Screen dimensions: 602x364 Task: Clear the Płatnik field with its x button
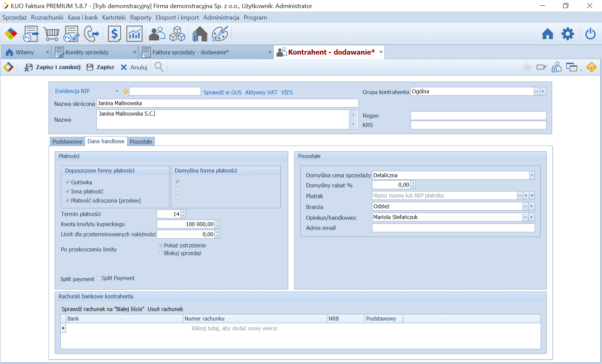532,195
